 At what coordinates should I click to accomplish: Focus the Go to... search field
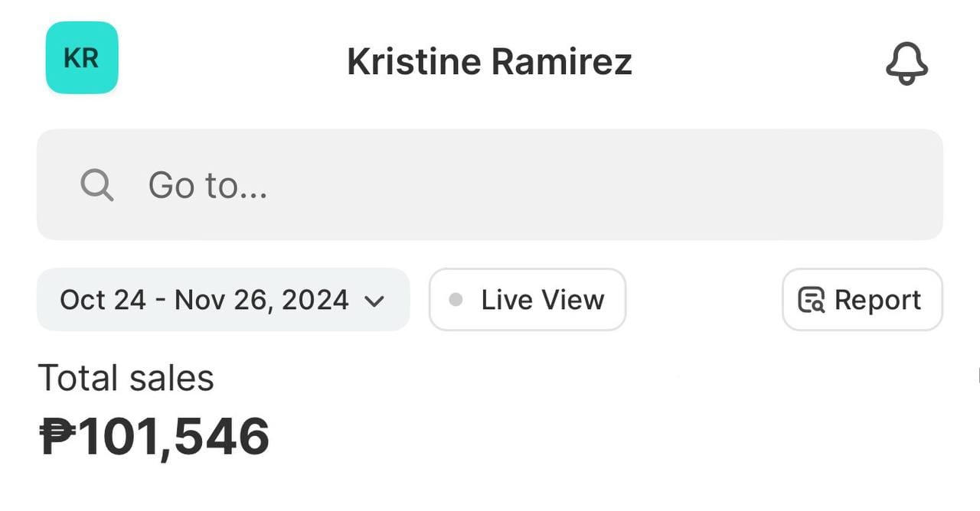[x=490, y=184]
